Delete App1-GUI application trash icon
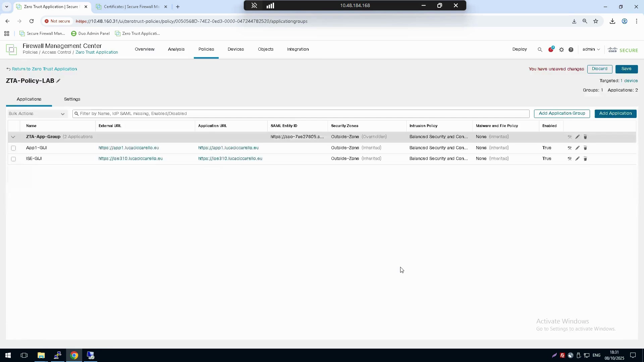 [585, 148]
